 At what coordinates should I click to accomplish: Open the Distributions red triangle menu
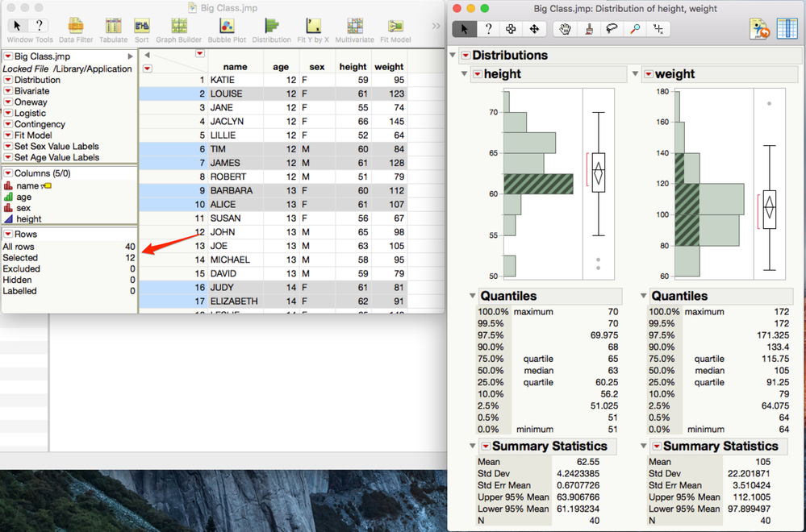pyautogui.click(x=466, y=56)
